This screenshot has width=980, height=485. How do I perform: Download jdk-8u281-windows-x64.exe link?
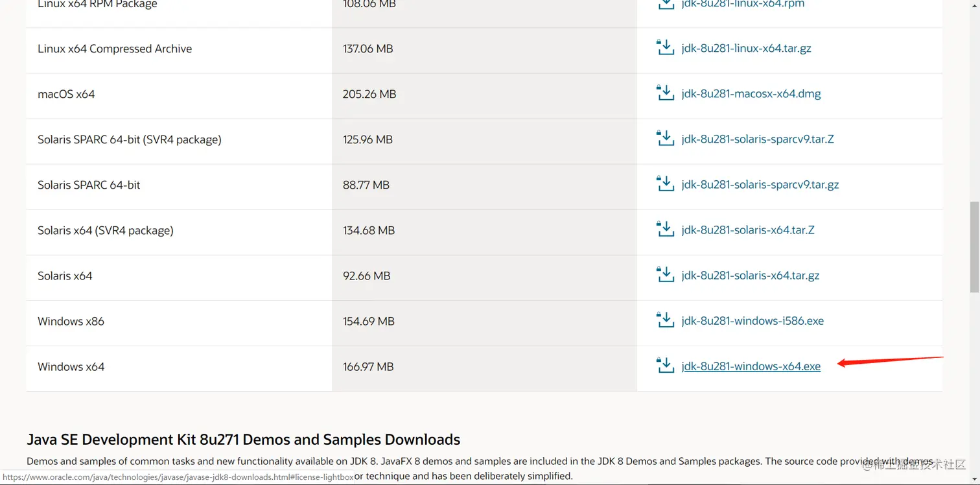(x=751, y=366)
